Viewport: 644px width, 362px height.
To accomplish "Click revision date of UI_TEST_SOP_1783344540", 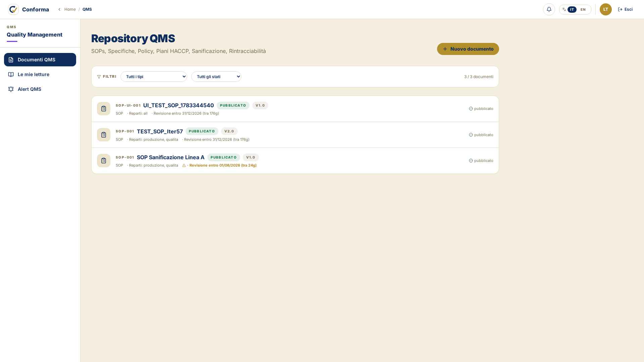I will point(186,113).
